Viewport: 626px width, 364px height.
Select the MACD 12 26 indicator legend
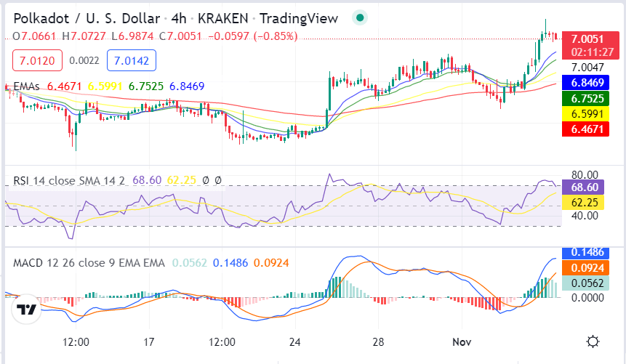tap(89, 263)
